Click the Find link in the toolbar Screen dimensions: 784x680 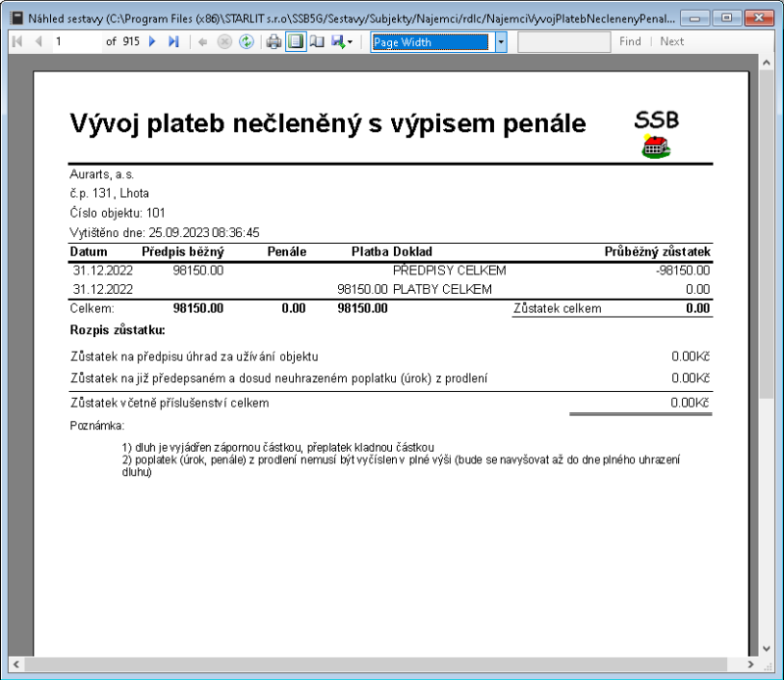[x=630, y=41]
